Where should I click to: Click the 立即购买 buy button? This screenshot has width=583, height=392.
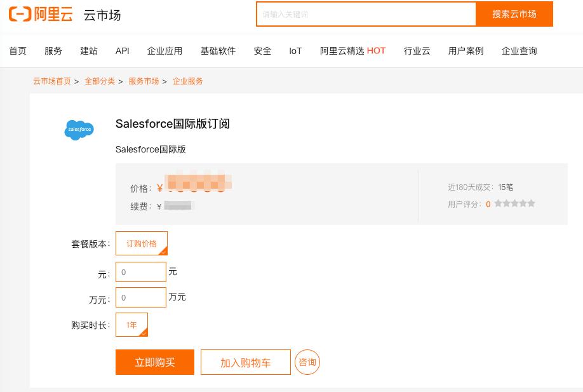coord(154,362)
